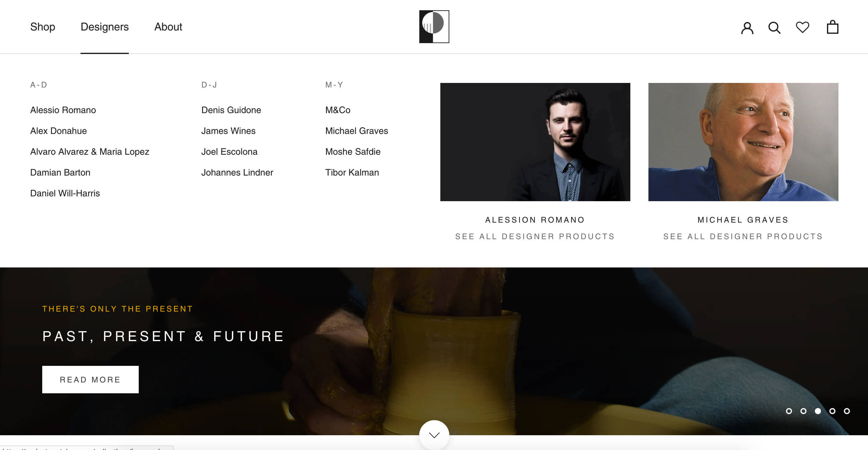
Task: Click Michael Graves portrait thumbnail
Action: [x=743, y=142]
